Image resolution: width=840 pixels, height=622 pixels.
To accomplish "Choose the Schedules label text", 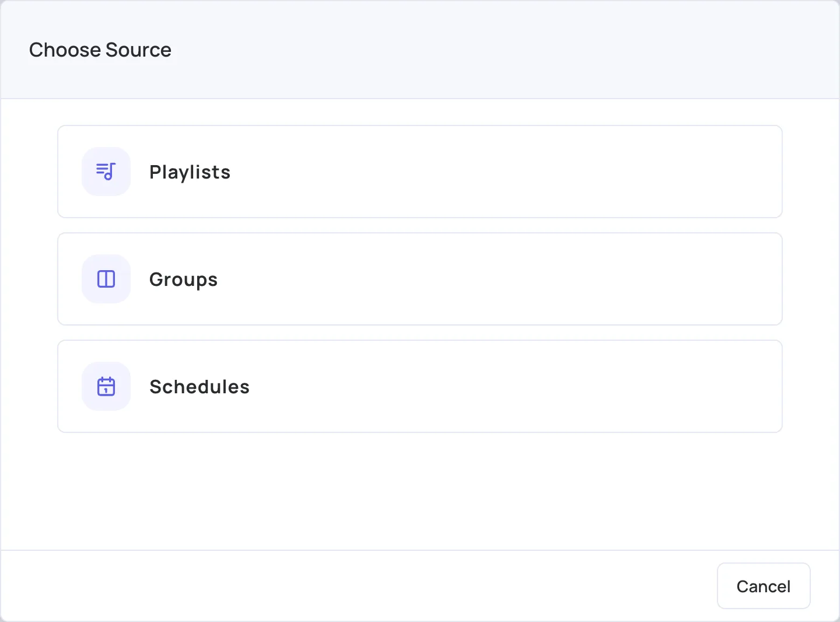I will 199,387.
